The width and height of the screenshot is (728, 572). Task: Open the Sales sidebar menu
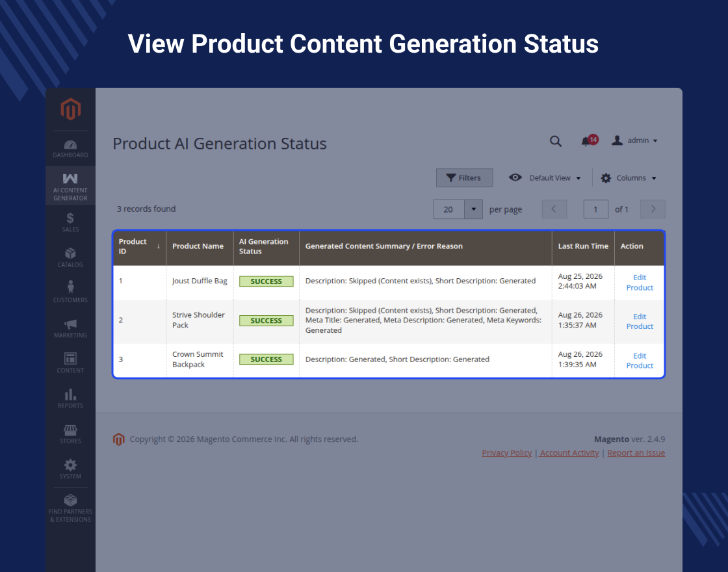click(x=70, y=222)
